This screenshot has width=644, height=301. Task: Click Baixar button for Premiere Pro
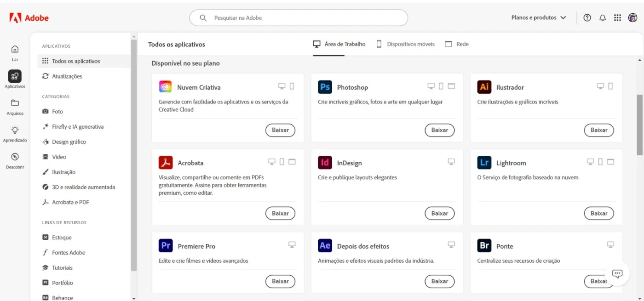click(x=280, y=281)
